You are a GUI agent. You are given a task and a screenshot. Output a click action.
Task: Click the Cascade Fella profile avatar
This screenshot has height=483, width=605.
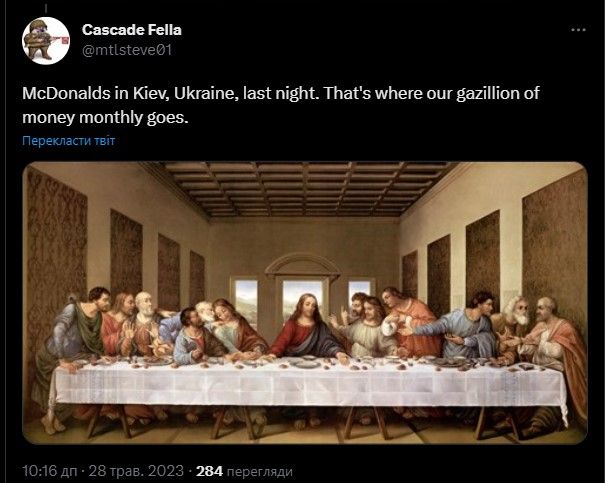[45, 41]
